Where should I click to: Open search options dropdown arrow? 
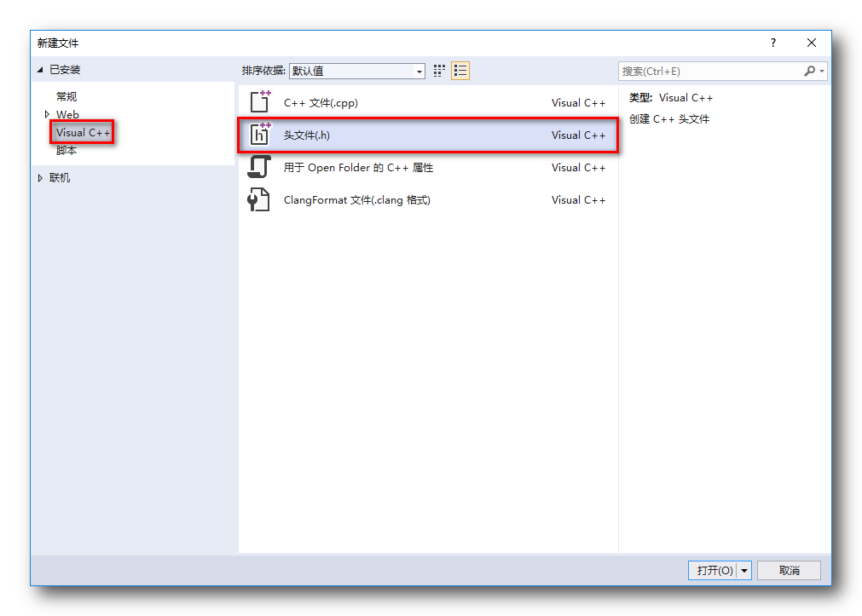tap(822, 71)
